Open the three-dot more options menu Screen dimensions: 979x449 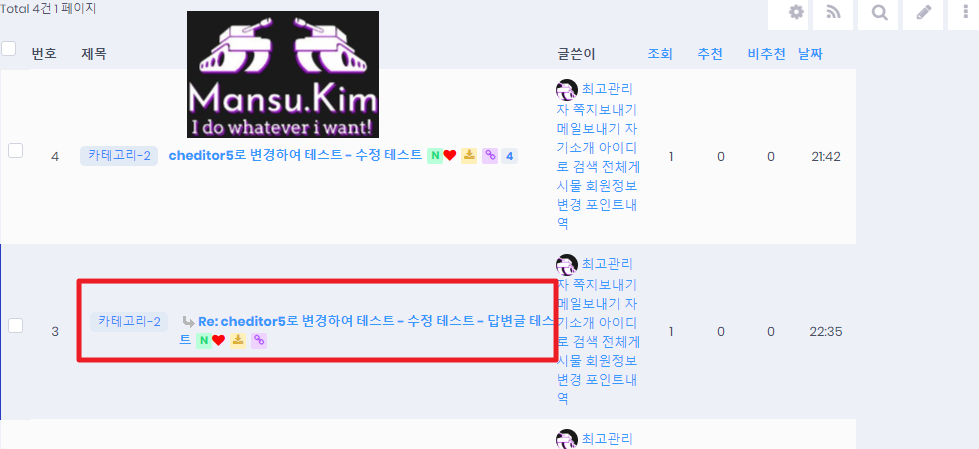tap(967, 12)
